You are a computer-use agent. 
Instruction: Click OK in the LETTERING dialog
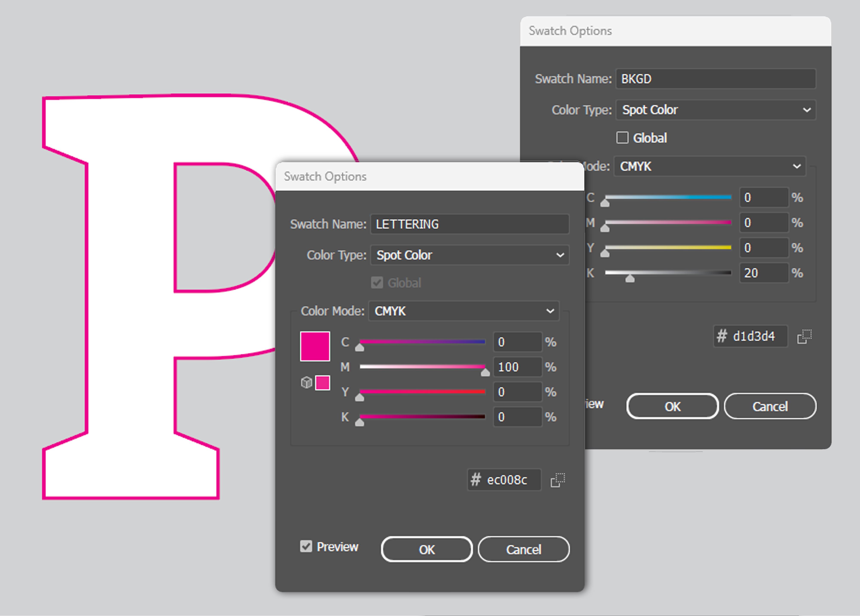[x=426, y=549]
